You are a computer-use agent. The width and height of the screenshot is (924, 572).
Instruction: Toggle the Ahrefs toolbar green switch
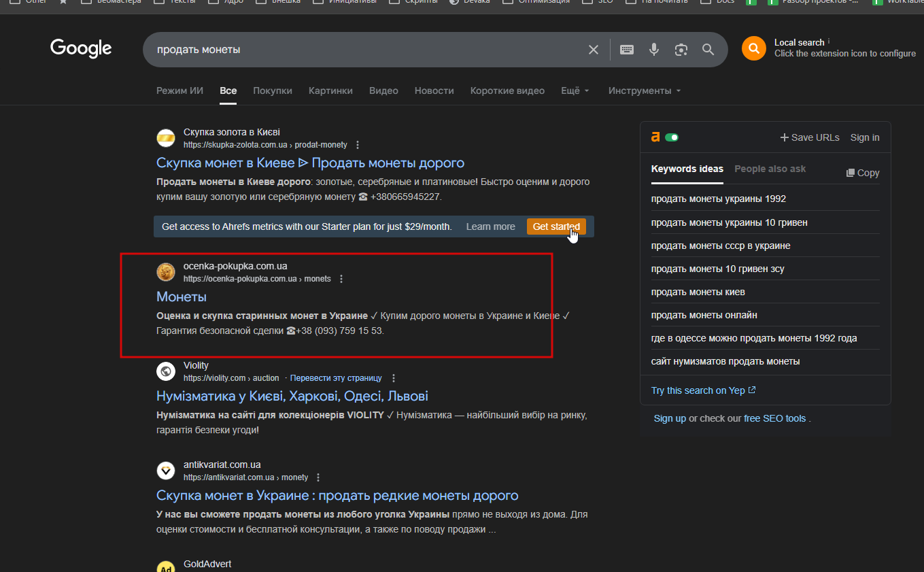672,137
